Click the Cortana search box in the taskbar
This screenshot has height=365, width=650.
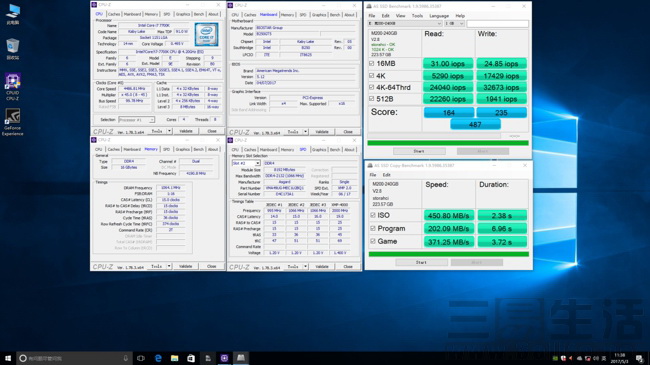(x=74, y=358)
